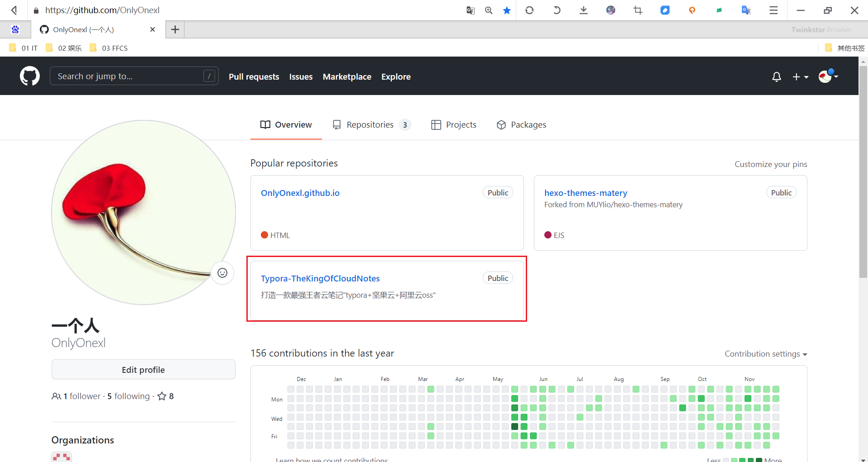Select the Repositories tab

click(372, 124)
